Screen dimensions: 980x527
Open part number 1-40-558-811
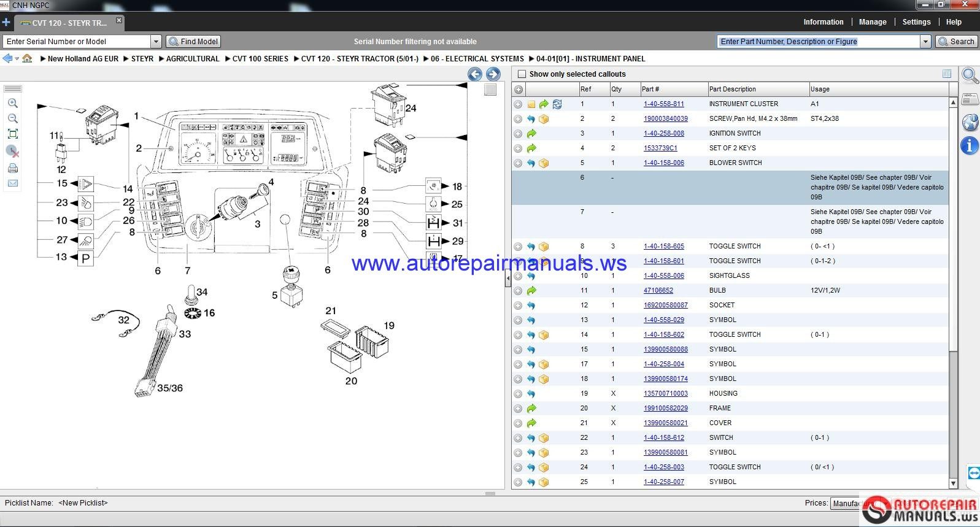click(x=663, y=104)
